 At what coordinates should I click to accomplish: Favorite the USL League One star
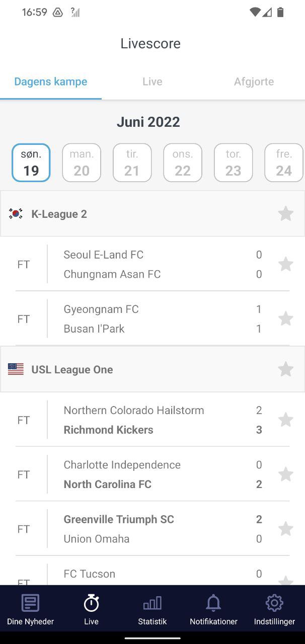pos(285,369)
